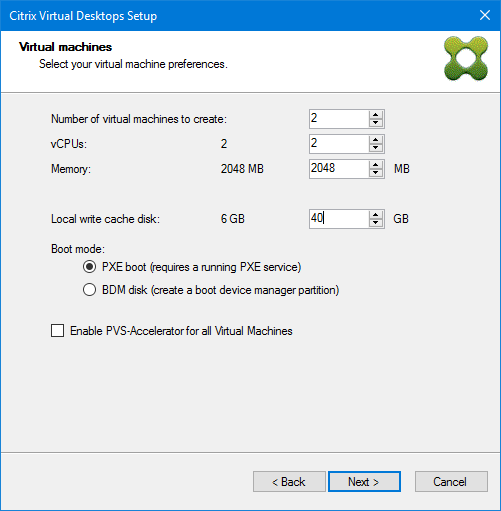This screenshot has height=511, width=501.
Task: Click the vCPUs down arrow
Action: click(x=376, y=148)
